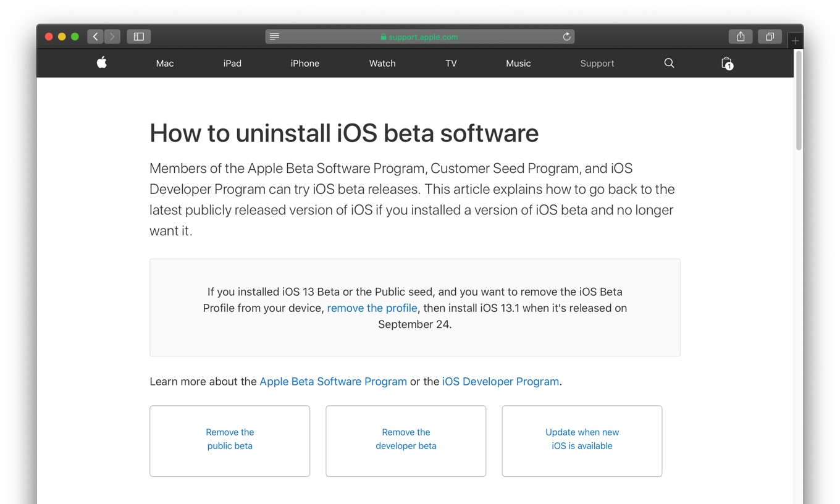Open the site search magnifier icon
840x504 pixels.
pyautogui.click(x=669, y=63)
